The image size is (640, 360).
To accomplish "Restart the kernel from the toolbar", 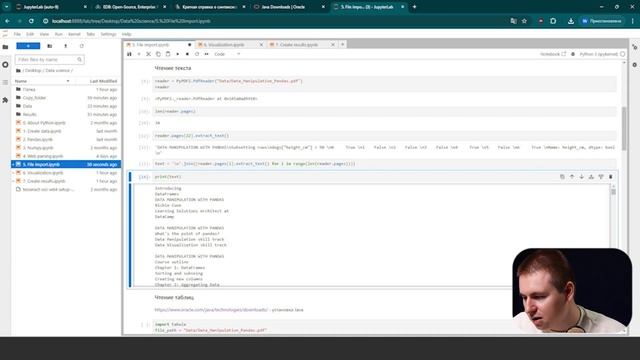I will [x=197, y=54].
